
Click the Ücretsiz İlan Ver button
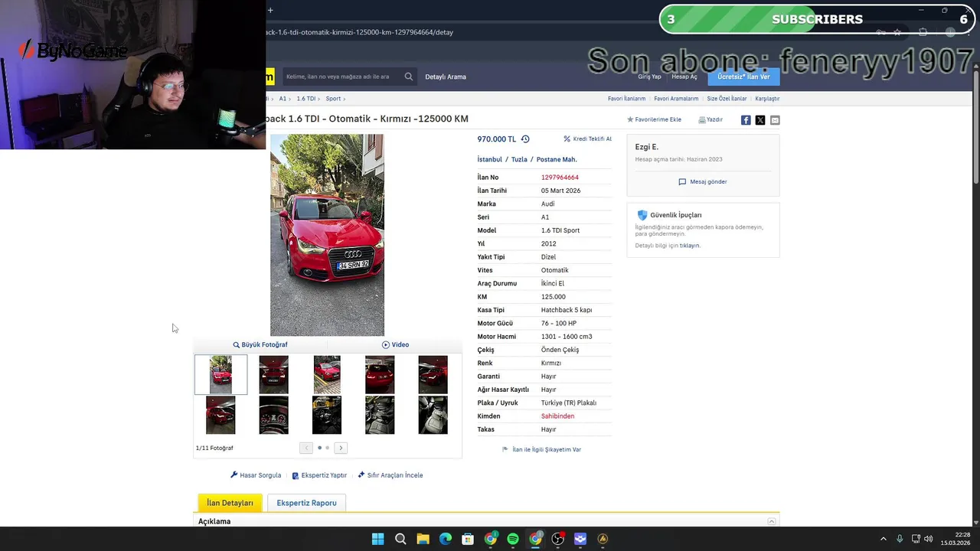(x=743, y=77)
